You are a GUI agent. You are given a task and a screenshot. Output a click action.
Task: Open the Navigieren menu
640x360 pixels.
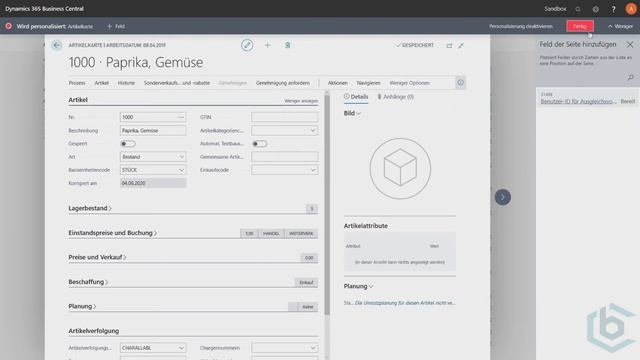tap(368, 83)
